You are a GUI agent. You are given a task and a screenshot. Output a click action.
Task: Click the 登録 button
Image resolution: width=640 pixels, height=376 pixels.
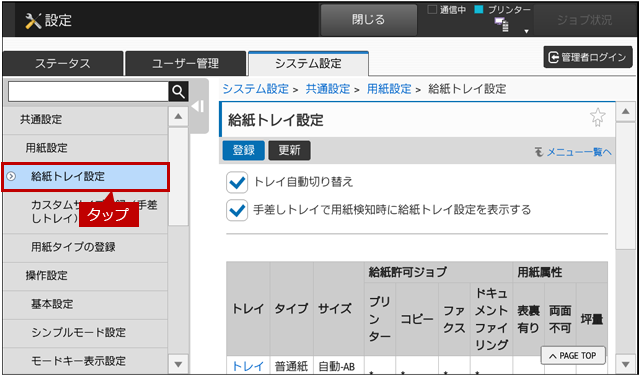pos(244,151)
